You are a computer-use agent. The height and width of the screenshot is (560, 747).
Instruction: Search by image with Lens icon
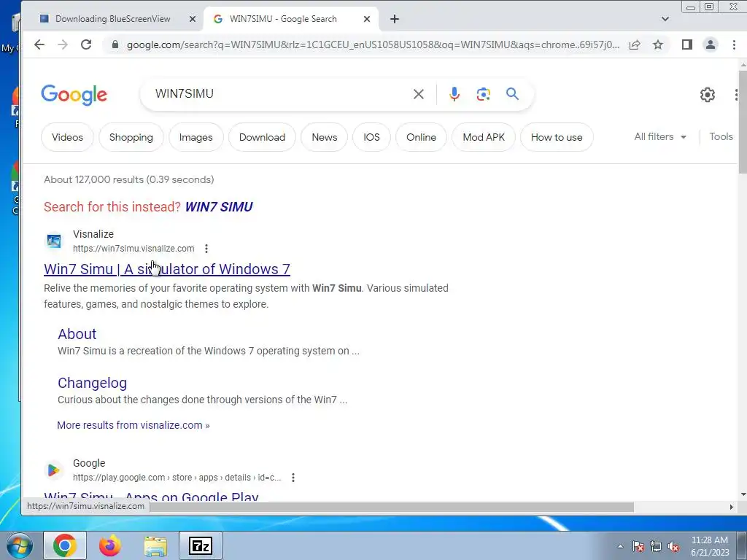(x=483, y=94)
